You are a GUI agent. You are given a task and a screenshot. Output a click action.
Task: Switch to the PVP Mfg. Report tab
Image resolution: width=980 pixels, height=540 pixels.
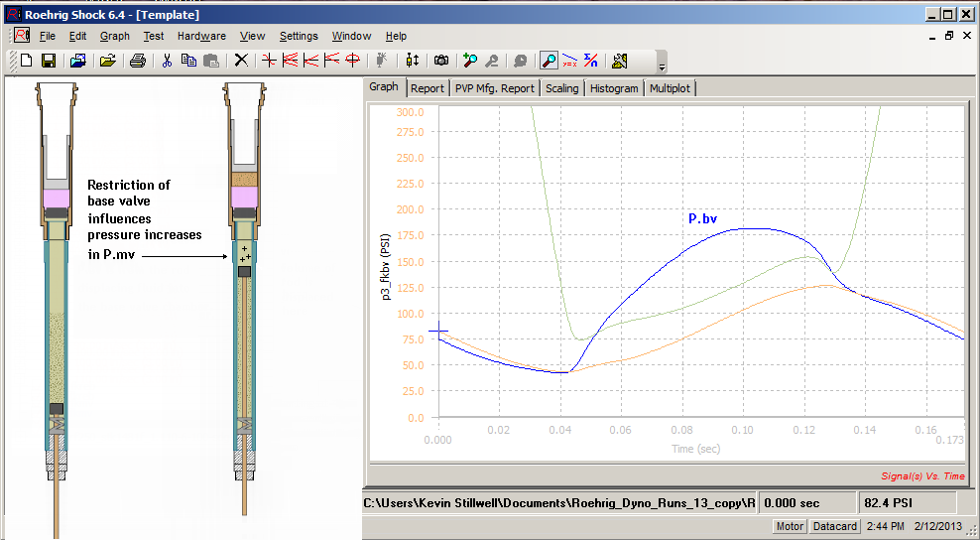[495, 88]
